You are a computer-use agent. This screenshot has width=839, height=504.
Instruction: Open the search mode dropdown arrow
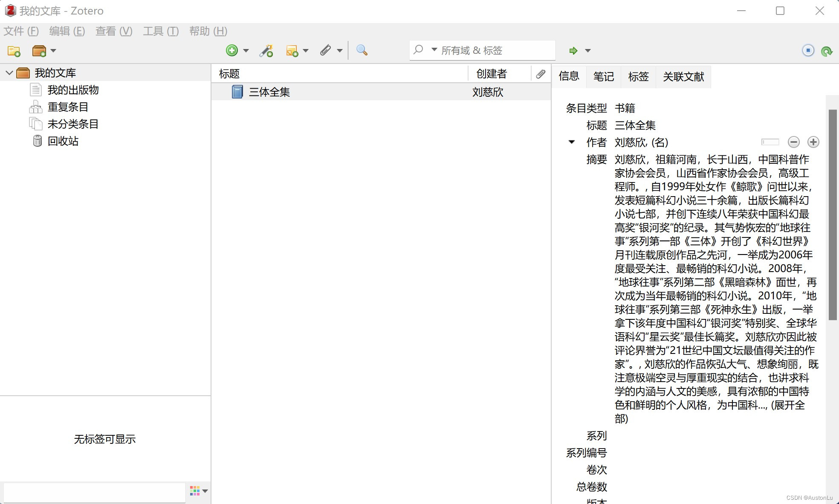click(x=434, y=50)
